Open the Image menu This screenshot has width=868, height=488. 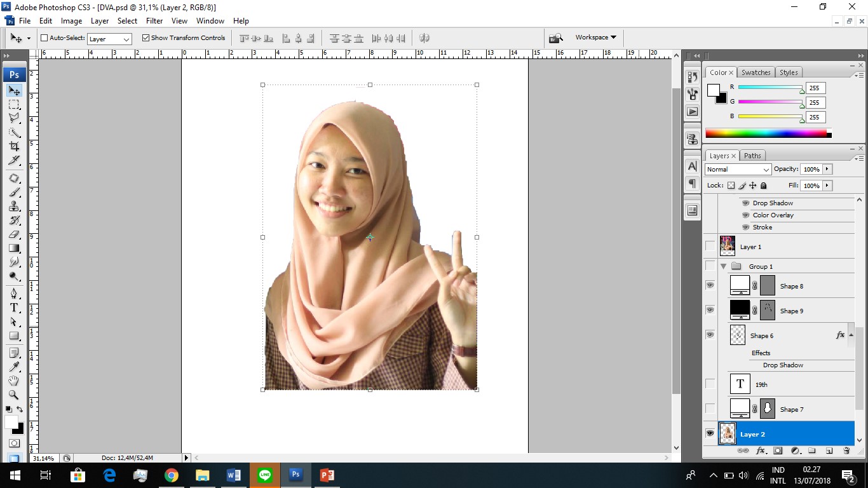(x=71, y=21)
